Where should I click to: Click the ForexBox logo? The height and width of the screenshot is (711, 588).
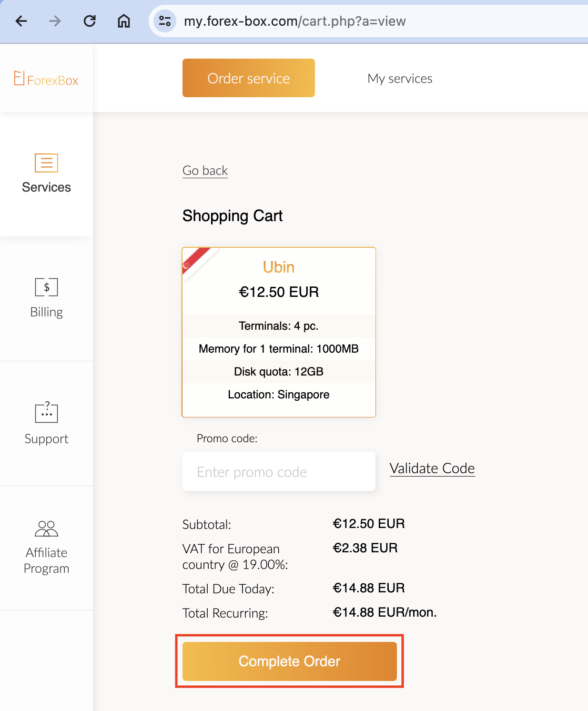(x=46, y=79)
